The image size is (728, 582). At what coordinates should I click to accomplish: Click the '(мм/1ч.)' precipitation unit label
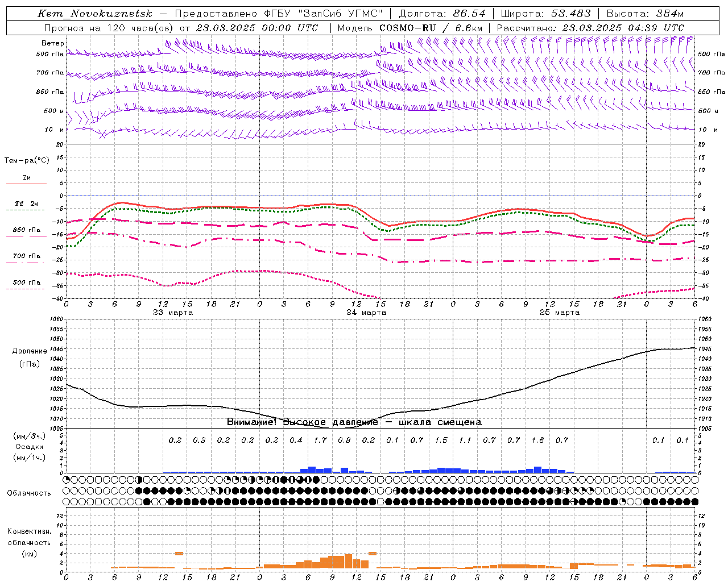click(30, 458)
